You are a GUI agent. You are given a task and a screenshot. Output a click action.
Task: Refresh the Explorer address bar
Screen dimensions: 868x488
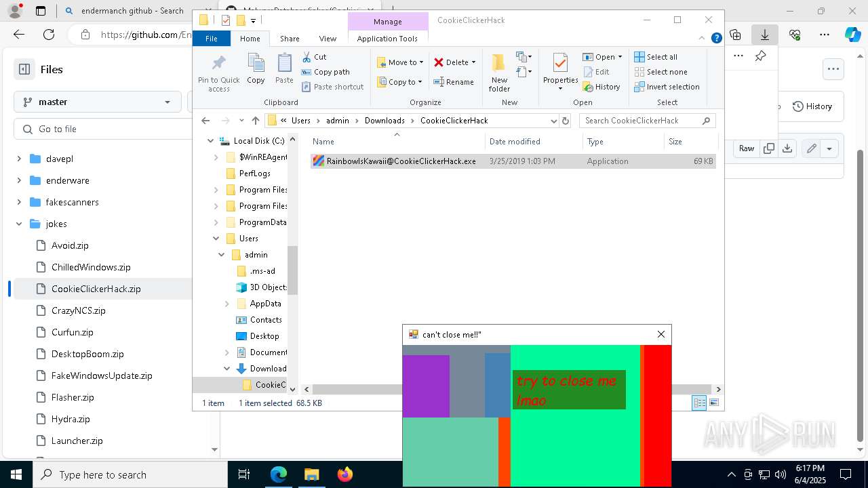566,121
